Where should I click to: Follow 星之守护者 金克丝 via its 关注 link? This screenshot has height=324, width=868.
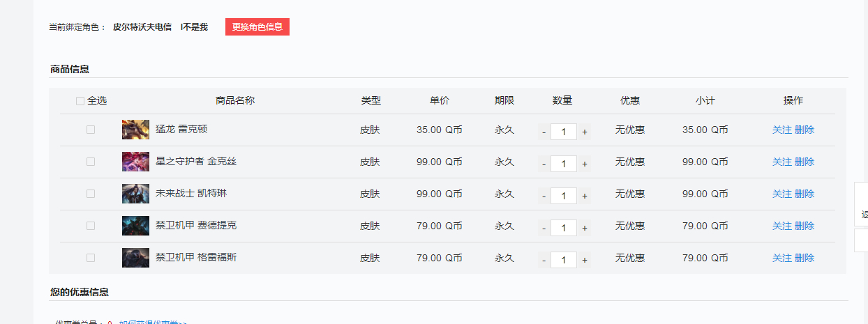(x=782, y=162)
